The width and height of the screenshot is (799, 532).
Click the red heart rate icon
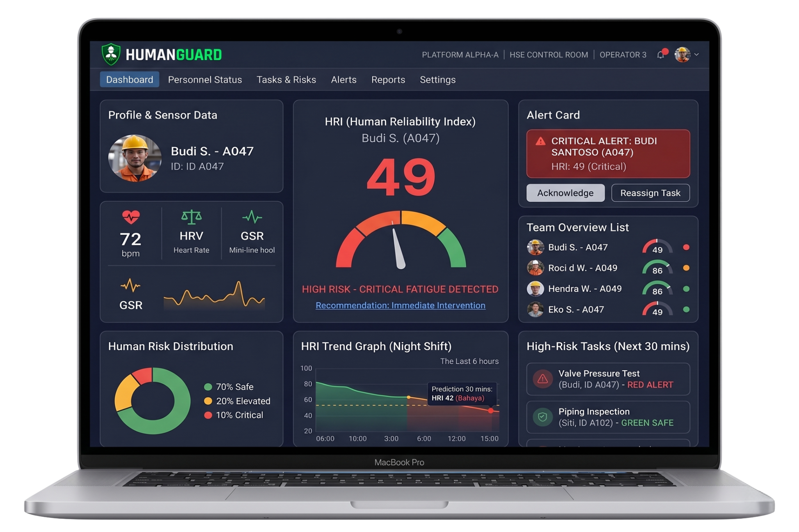click(131, 217)
